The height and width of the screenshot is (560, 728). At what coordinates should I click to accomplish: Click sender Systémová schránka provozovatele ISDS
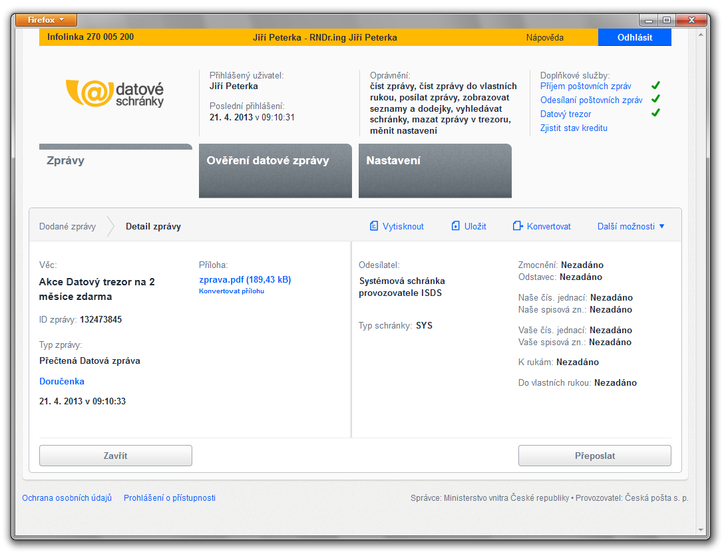click(x=402, y=287)
